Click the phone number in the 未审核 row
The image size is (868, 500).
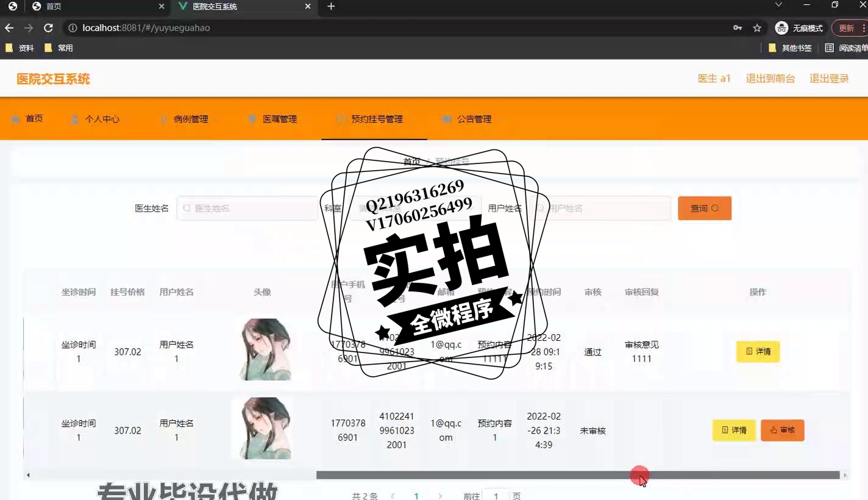pyautogui.click(x=348, y=430)
